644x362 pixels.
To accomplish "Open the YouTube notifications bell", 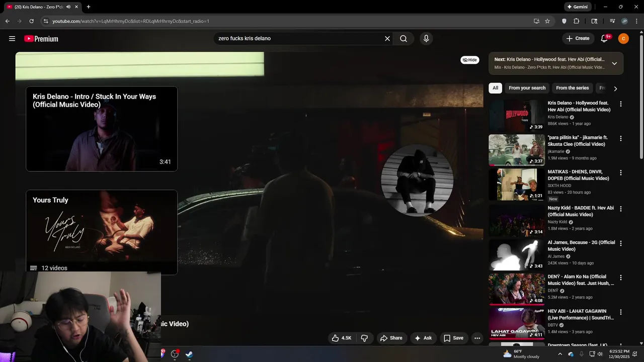I will pyautogui.click(x=605, y=39).
